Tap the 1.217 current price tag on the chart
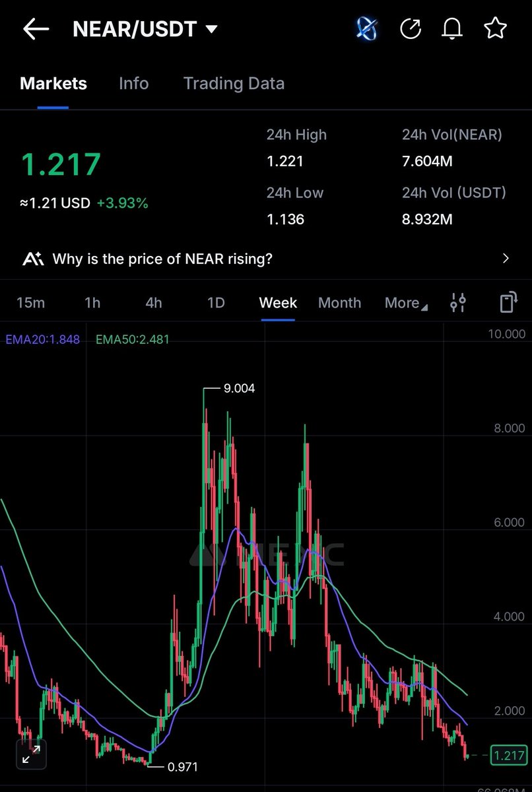 (508, 754)
